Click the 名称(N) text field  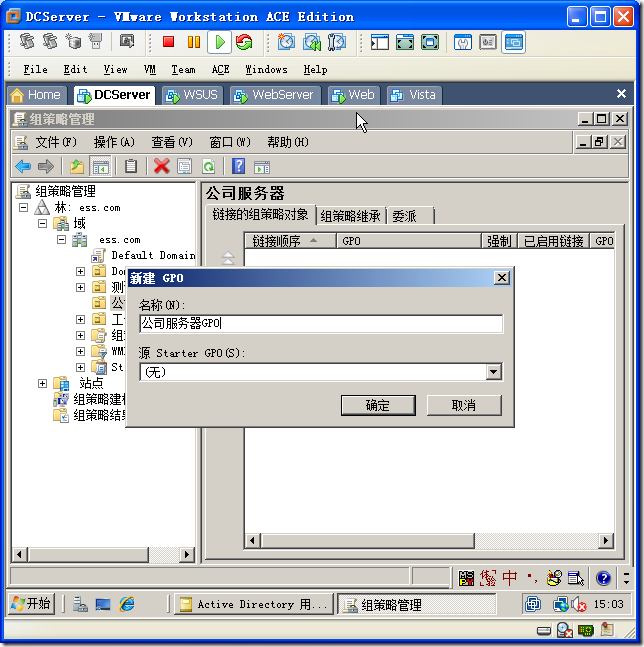point(321,324)
